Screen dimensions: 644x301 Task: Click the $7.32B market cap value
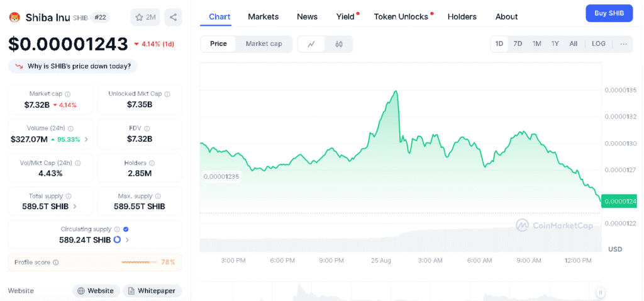pos(36,105)
